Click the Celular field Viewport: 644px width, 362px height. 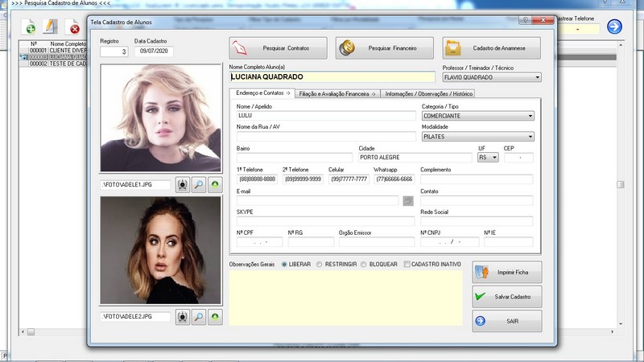[x=349, y=179]
